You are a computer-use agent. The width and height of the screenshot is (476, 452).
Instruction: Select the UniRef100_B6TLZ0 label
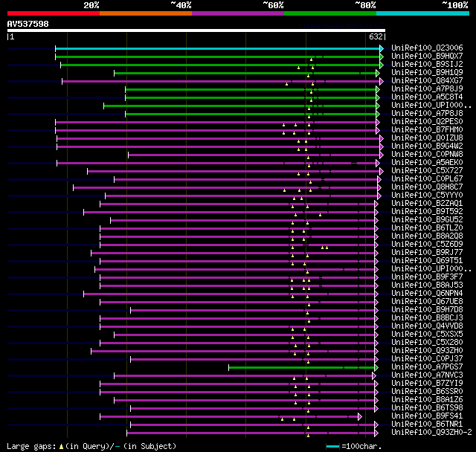[427, 228]
